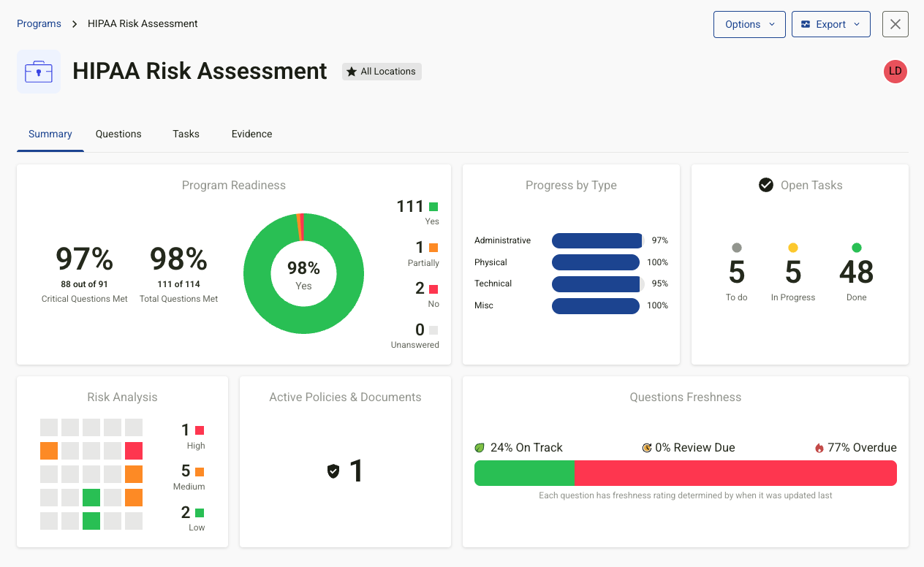The height and width of the screenshot is (567, 924).
Task: Click the 24% On Track label
Action: click(x=526, y=448)
